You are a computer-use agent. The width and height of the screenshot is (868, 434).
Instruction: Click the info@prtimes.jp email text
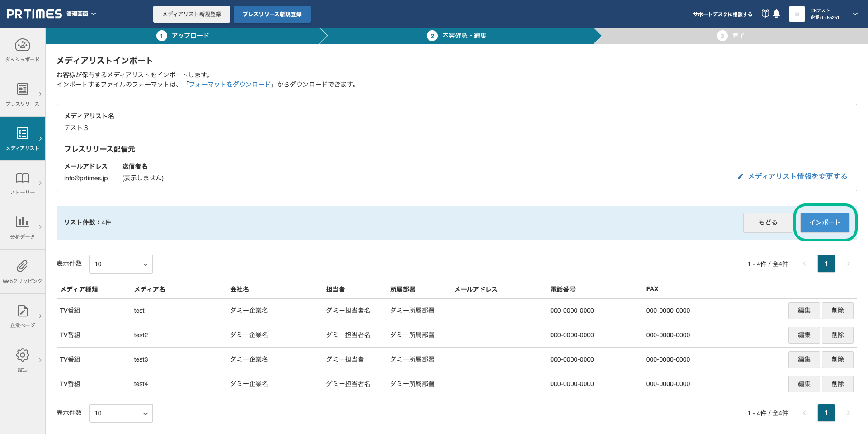(x=86, y=178)
